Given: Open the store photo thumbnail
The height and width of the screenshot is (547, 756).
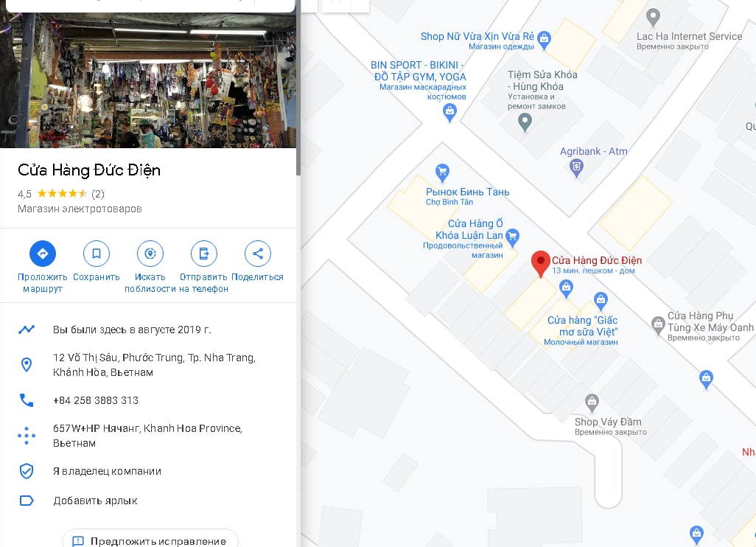Looking at the screenshot, I should pyautogui.click(x=148, y=80).
